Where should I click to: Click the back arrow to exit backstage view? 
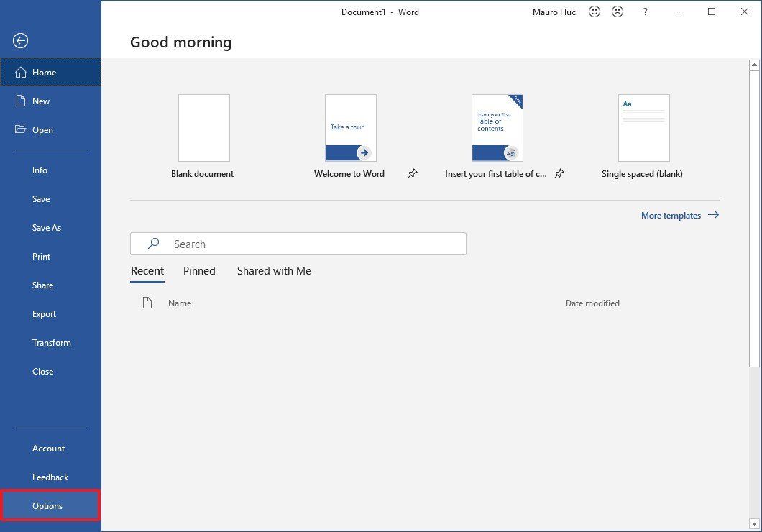click(x=19, y=41)
